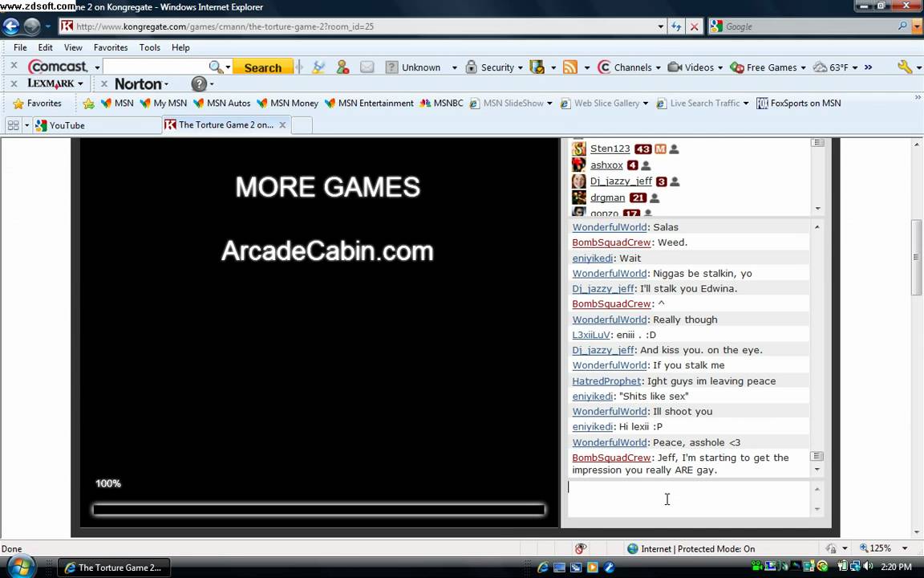Click the search magnifier in Google box
Image resolution: width=924 pixels, height=578 pixels.
click(x=902, y=26)
